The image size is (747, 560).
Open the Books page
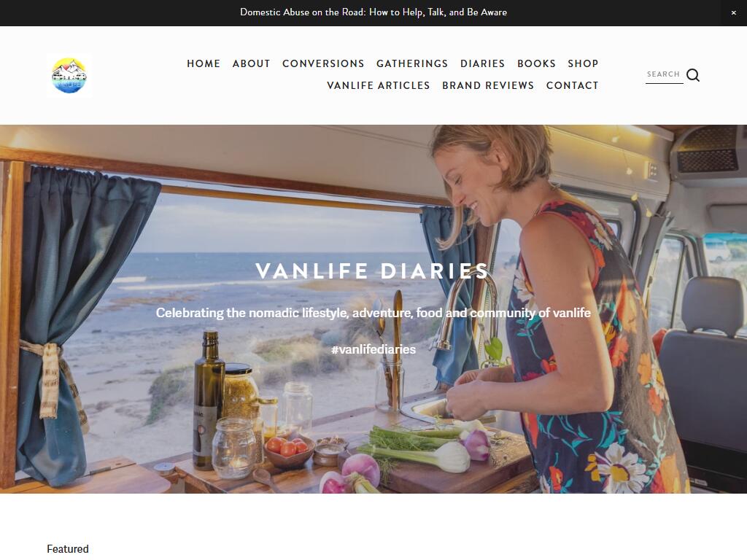pos(536,64)
